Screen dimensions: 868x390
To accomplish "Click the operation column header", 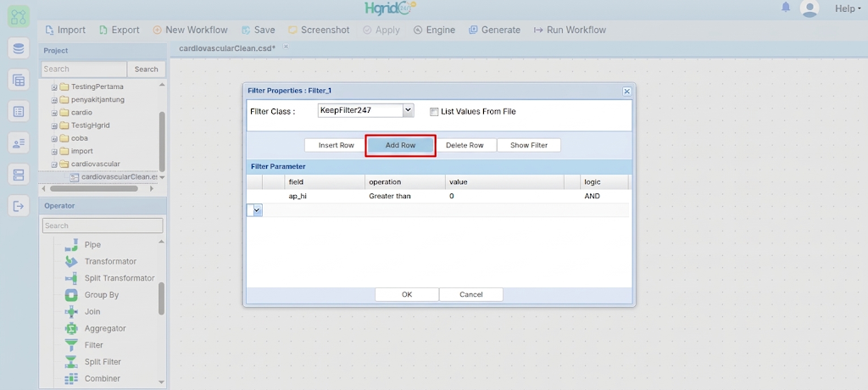I will (404, 181).
